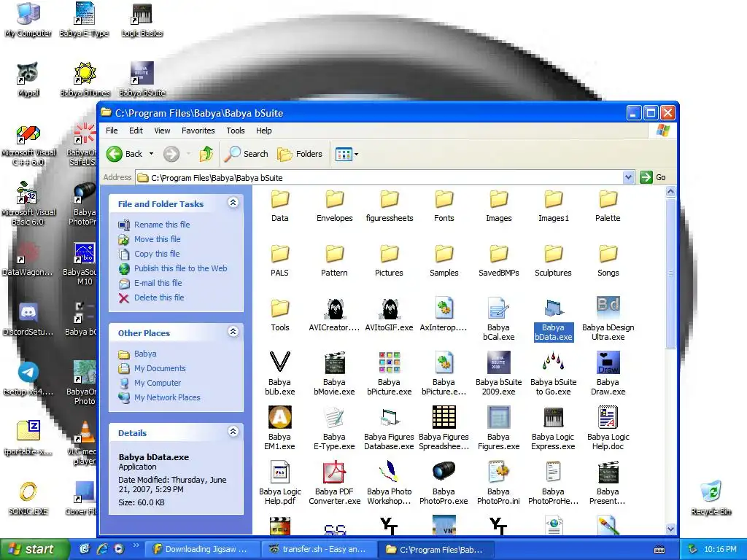Switch to transfer.sh taskbar item
Viewport: 747px width, 560px height.
tap(318, 549)
